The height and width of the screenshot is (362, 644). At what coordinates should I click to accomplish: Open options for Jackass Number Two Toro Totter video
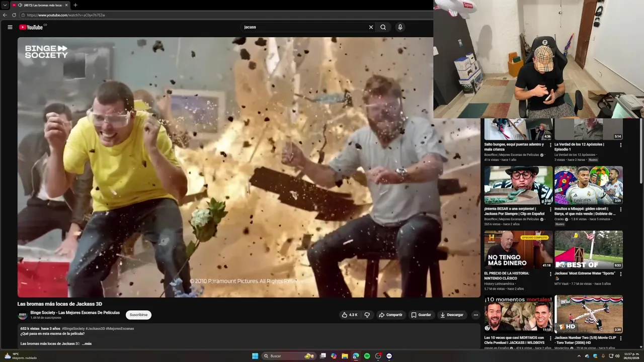click(620, 338)
